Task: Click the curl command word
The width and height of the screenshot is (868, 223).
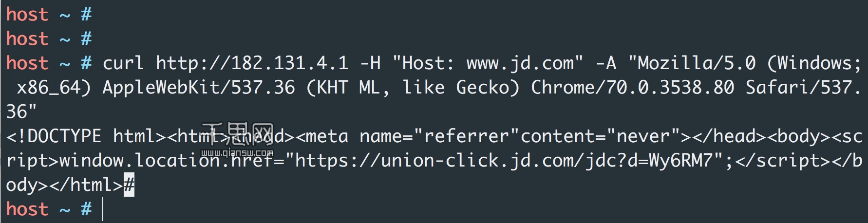Action: 123,63
